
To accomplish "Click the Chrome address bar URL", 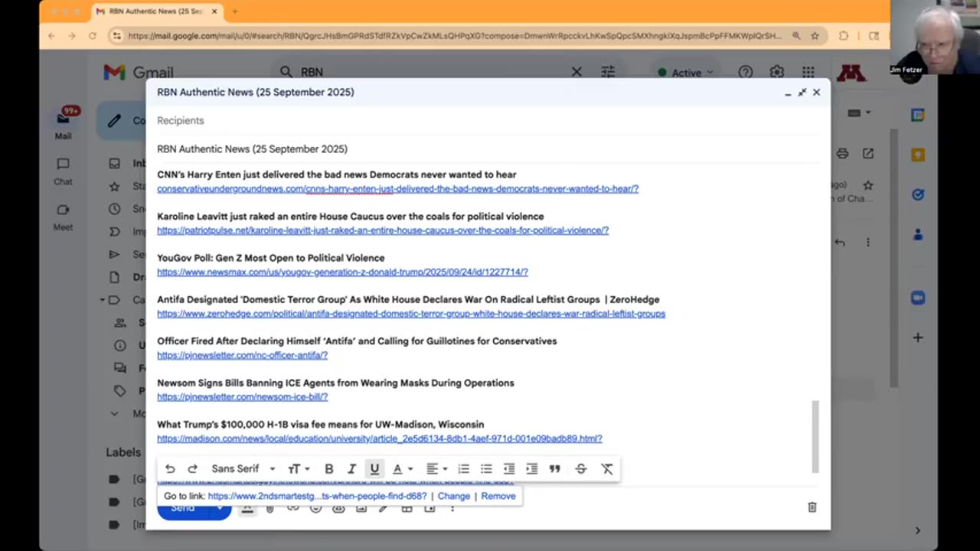I will click(455, 36).
